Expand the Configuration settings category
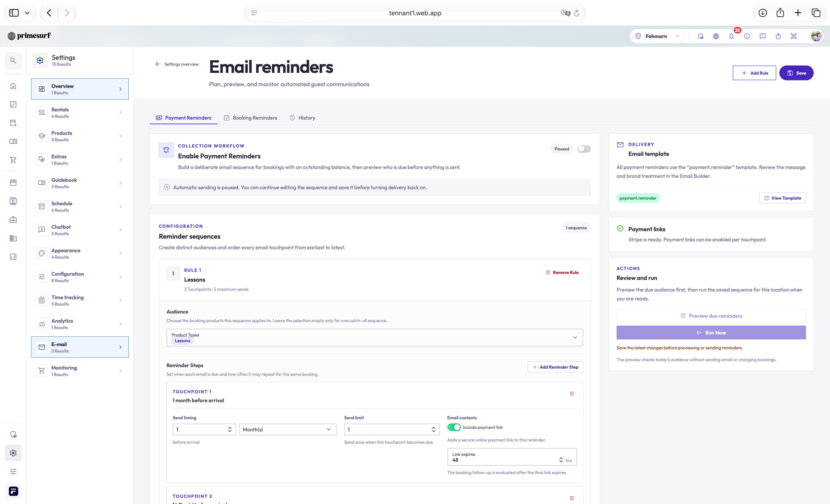The image size is (830, 504). [80, 277]
